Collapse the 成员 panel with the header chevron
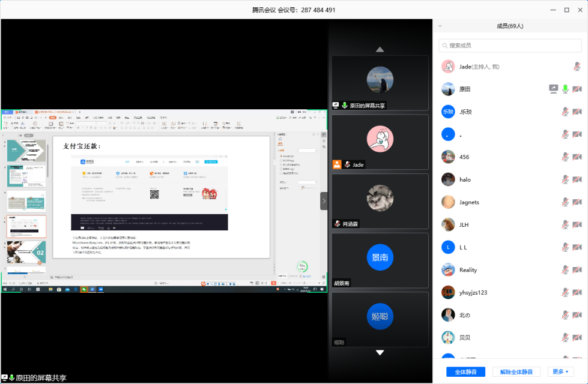 pos(440,26)
